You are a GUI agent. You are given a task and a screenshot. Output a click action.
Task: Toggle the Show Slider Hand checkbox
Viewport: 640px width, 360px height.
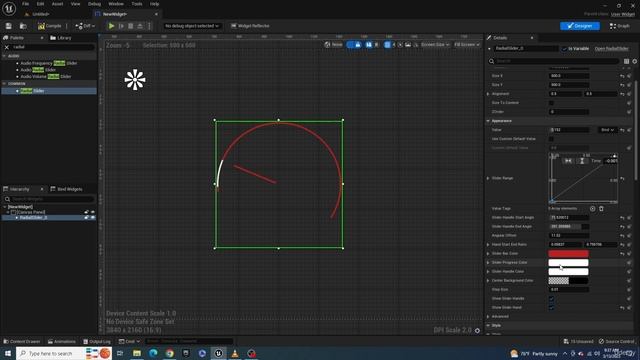(551, 308)
